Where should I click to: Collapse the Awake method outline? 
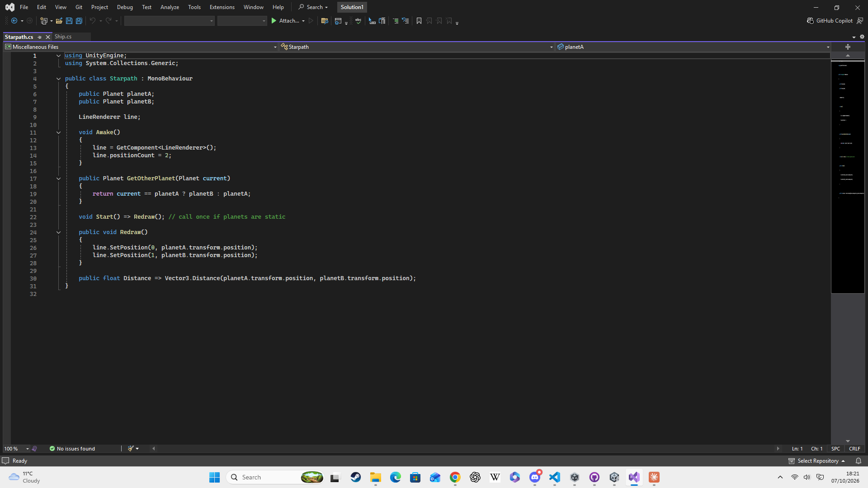tap(58, 132)
